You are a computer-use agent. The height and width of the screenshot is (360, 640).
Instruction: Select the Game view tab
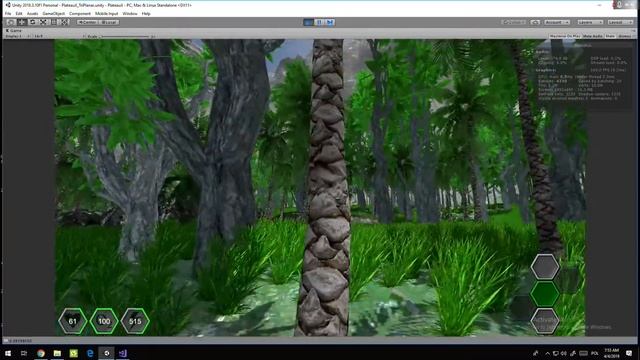tap(13, 31)
